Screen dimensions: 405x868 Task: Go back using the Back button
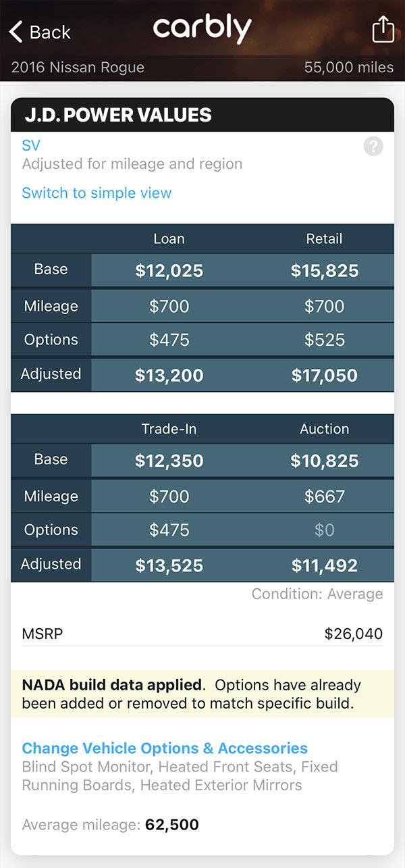39,32
